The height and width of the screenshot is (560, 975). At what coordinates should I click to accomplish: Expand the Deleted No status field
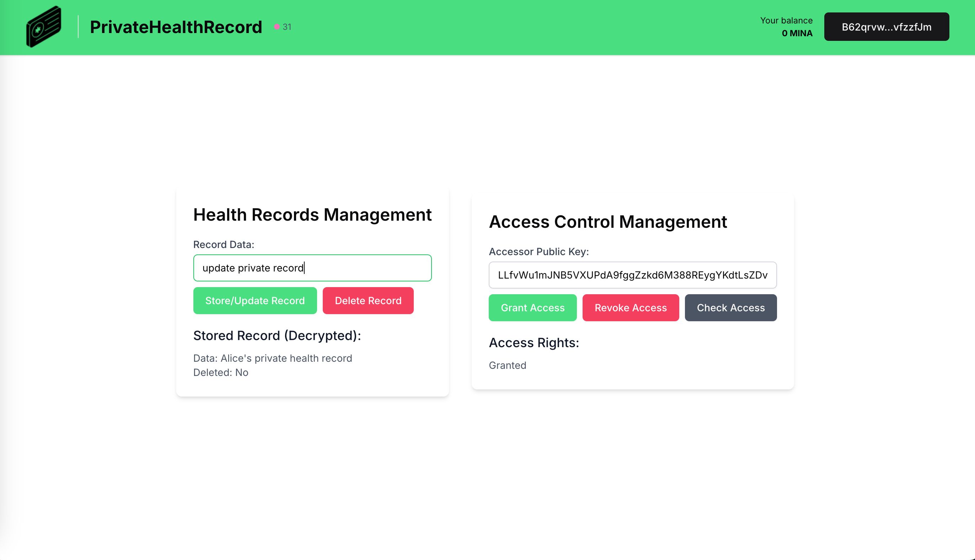click(220, 373)
